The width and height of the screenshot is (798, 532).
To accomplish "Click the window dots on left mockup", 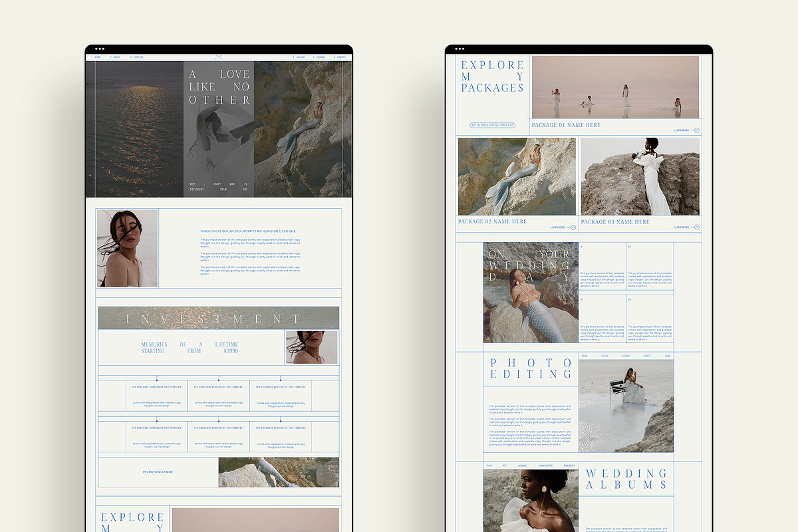I will tap(100, 49).
